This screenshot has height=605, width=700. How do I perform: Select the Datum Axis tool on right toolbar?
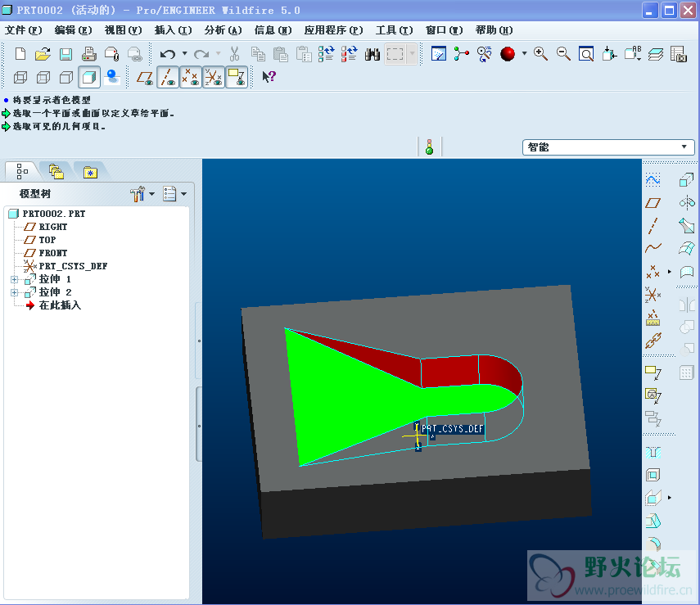click(x=653, y=226)
